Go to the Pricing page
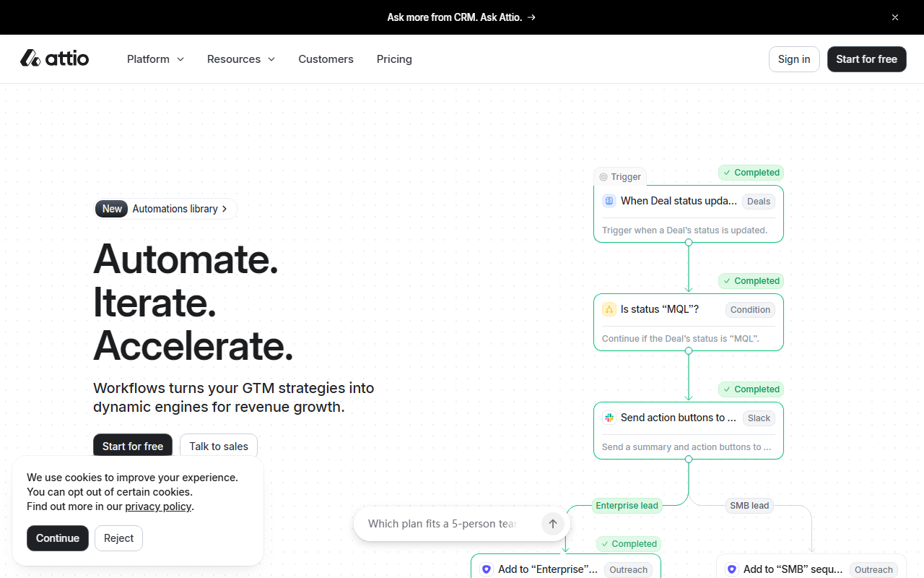 (x=394, y=59)
